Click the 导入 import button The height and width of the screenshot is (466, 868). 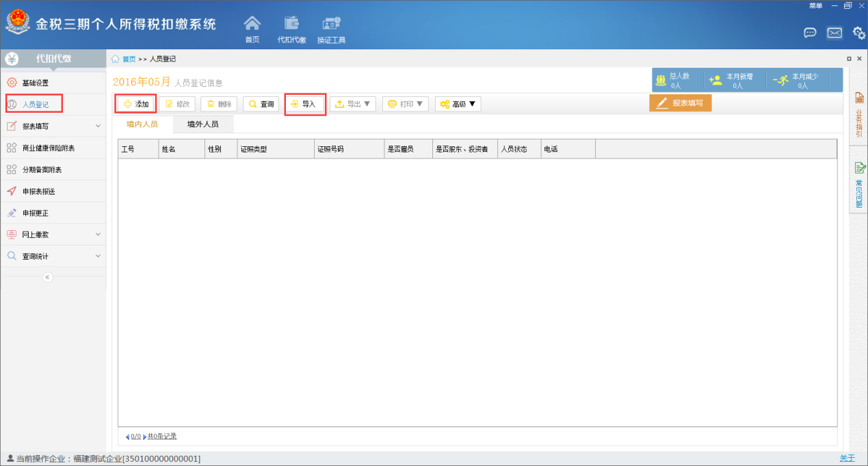pyautogui.click(x=305, y=104)
